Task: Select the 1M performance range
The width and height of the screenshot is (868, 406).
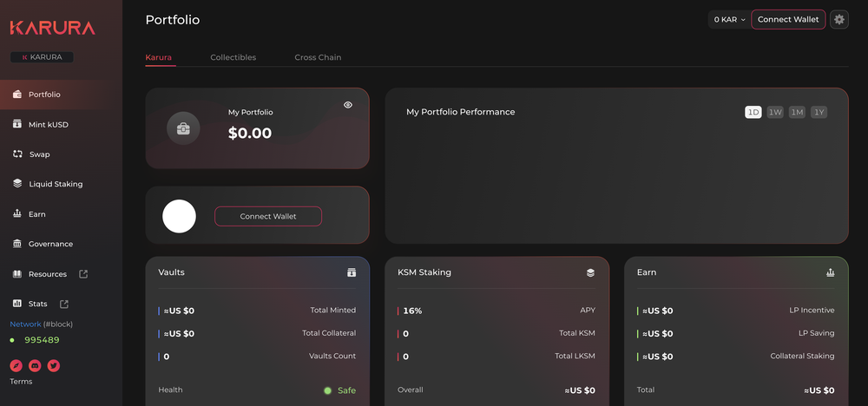Action: [x=797, y=112]
